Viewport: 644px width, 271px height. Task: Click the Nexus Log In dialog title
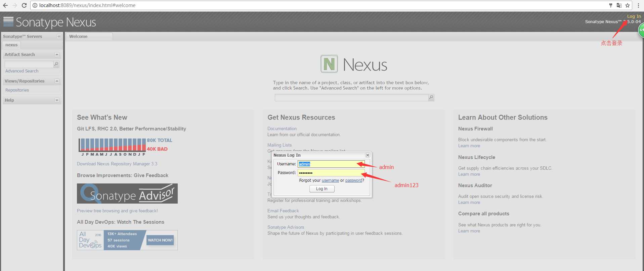[x=287, y=155]
